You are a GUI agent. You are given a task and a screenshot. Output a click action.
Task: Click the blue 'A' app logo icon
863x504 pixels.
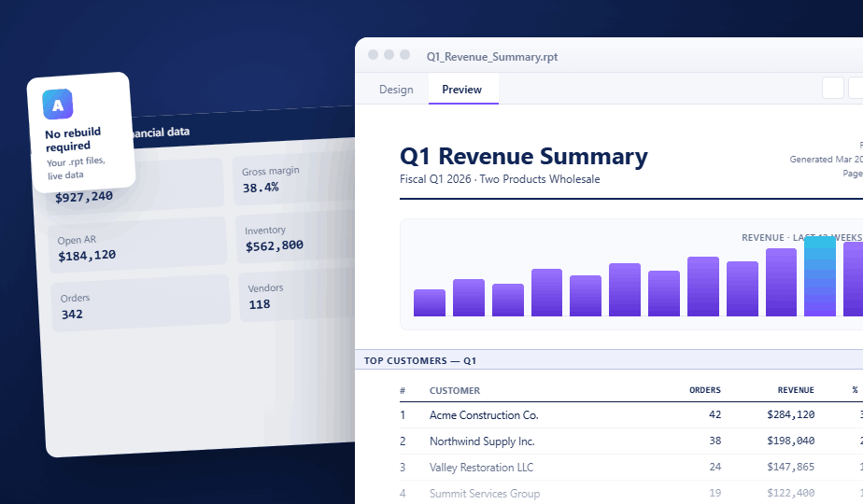pos(58,105)
